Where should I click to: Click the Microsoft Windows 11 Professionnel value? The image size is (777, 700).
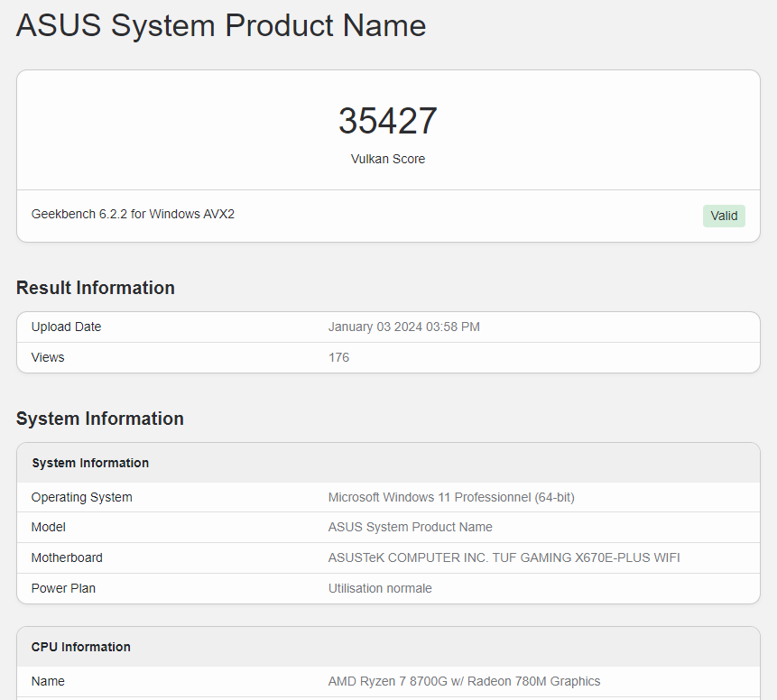(451, 497)
